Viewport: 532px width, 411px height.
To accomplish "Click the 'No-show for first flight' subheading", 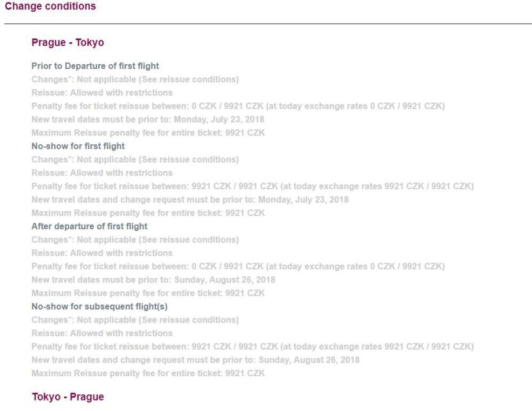I will [78, 146].
